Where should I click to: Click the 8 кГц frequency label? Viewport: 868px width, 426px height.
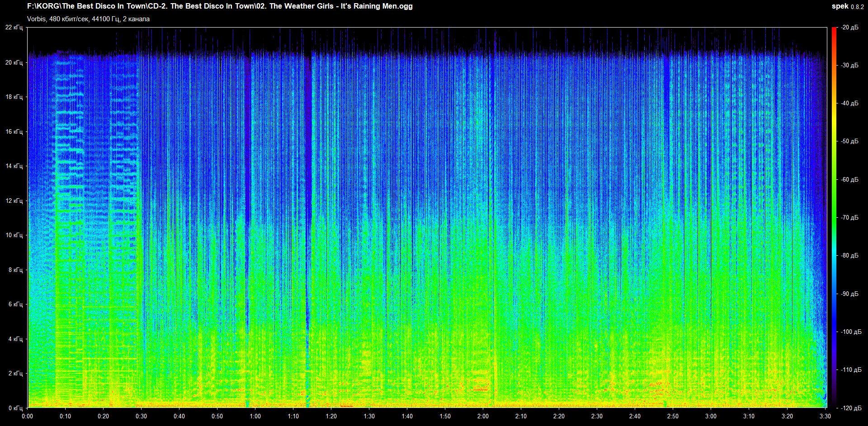point(15,270)
